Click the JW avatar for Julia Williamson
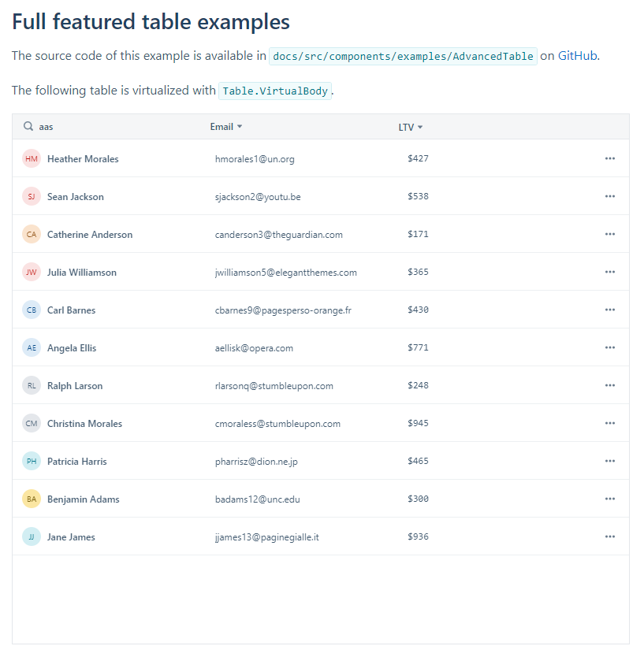644x657 pixels. [x=32, y=273]
